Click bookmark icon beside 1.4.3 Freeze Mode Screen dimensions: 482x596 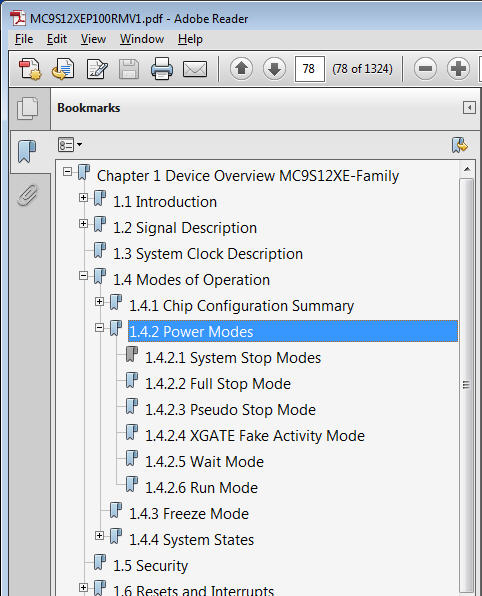[x=116, y=510]
